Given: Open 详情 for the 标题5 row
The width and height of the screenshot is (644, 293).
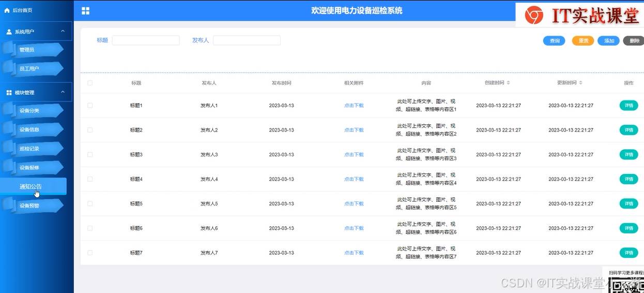Looking at the screenshot, I should pos(628,203).
